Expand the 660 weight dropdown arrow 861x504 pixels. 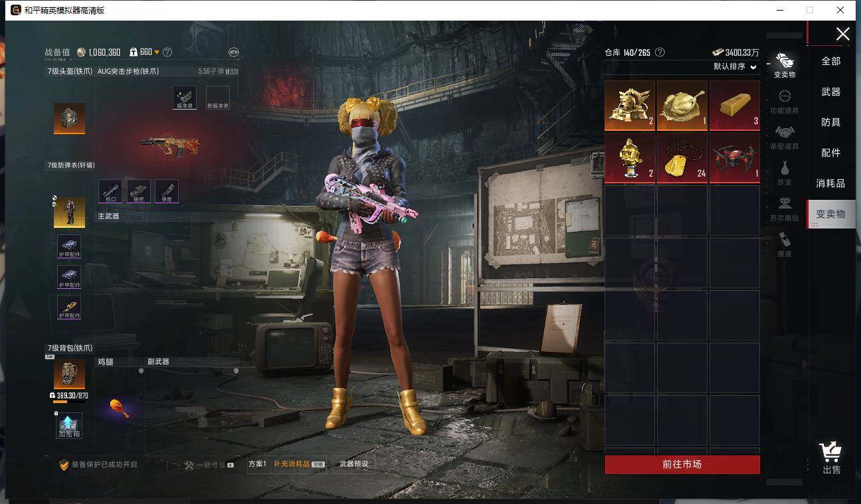(157, 52)
